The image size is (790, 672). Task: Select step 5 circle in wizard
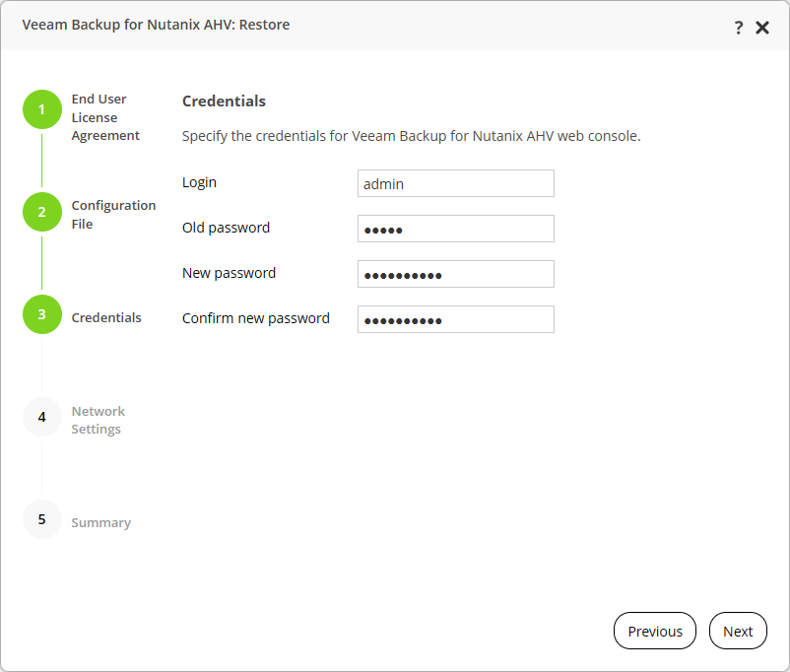[42, 519]
